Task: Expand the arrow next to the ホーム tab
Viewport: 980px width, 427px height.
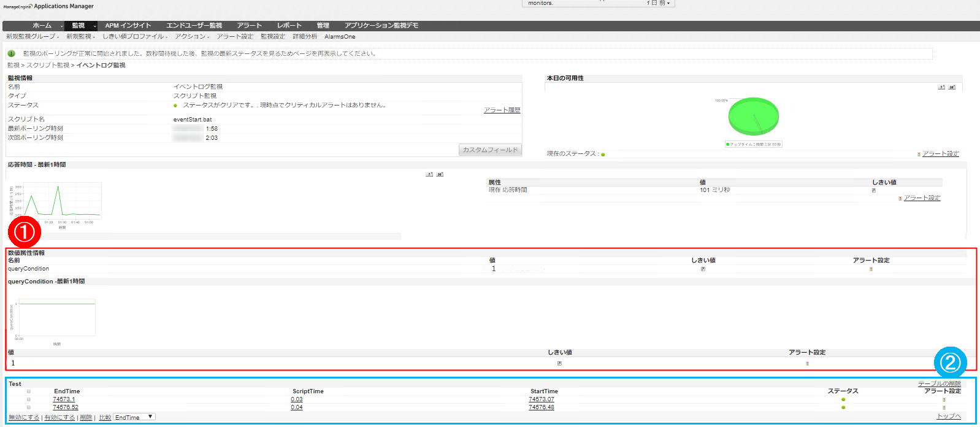Action: [61, 26]
